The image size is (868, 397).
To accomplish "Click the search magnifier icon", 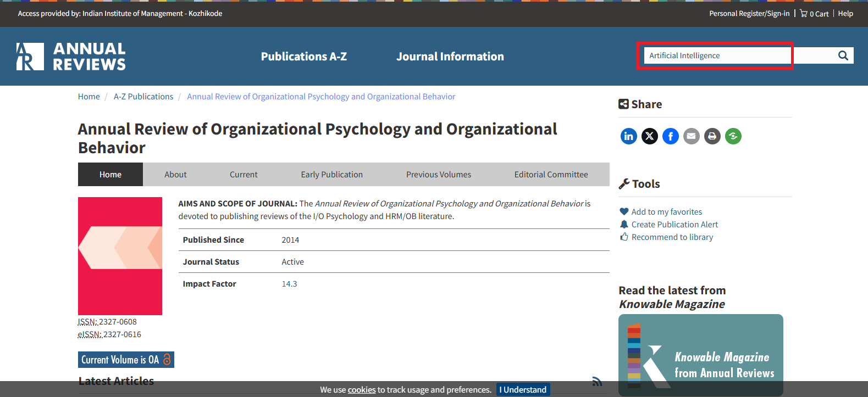I will 843,55.
